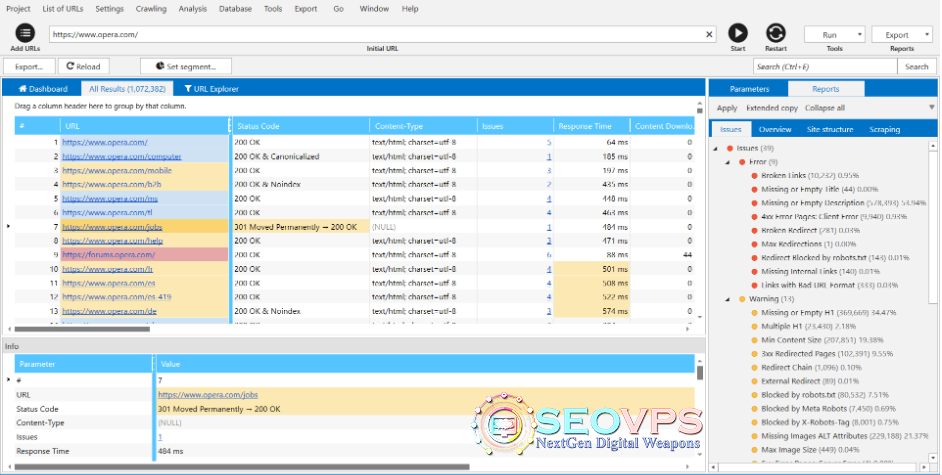Open the Tools menu

point(273,9)
